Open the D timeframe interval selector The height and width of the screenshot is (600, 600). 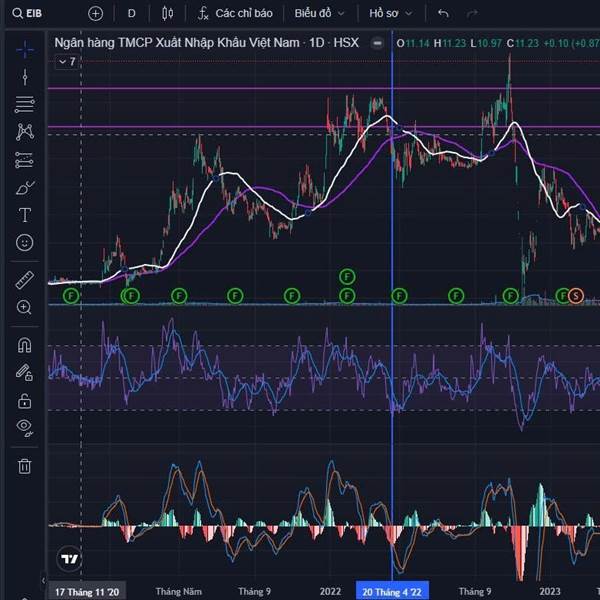pos(131,14)
